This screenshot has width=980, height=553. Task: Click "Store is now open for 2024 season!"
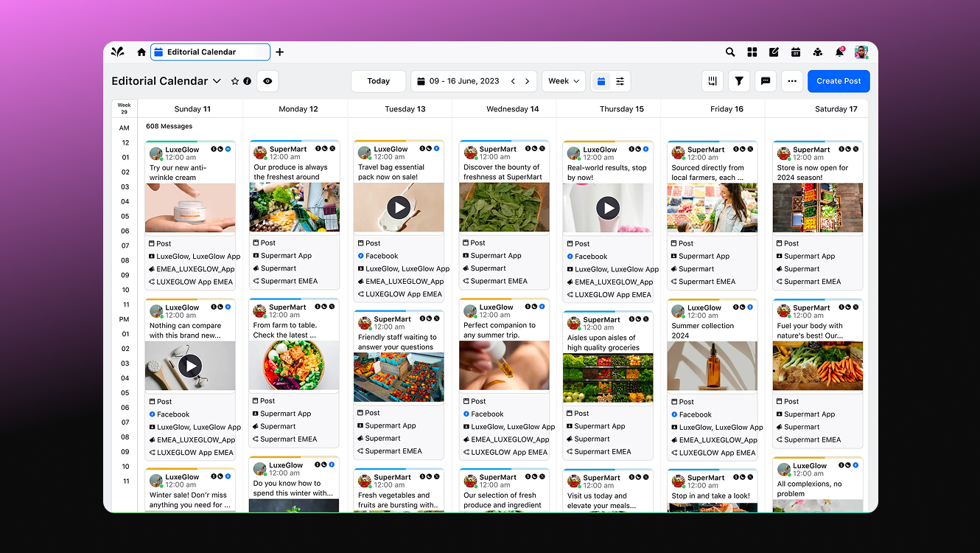pyautogui.click(x=812, y=173)
